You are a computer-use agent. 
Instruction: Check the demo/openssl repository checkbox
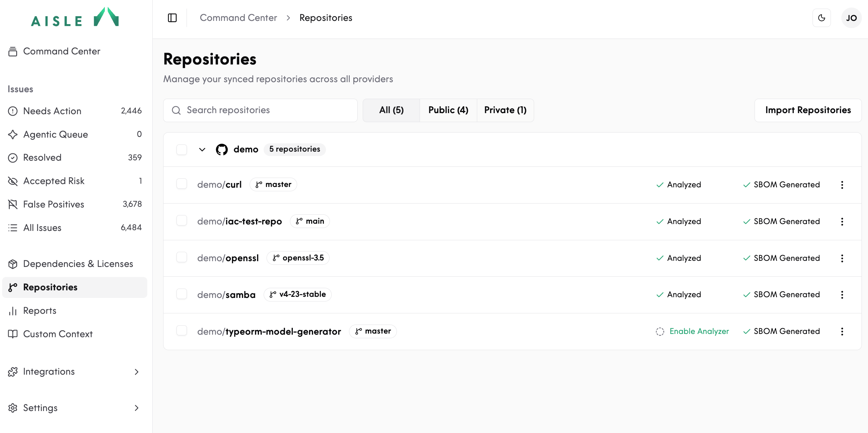[182, 258]
